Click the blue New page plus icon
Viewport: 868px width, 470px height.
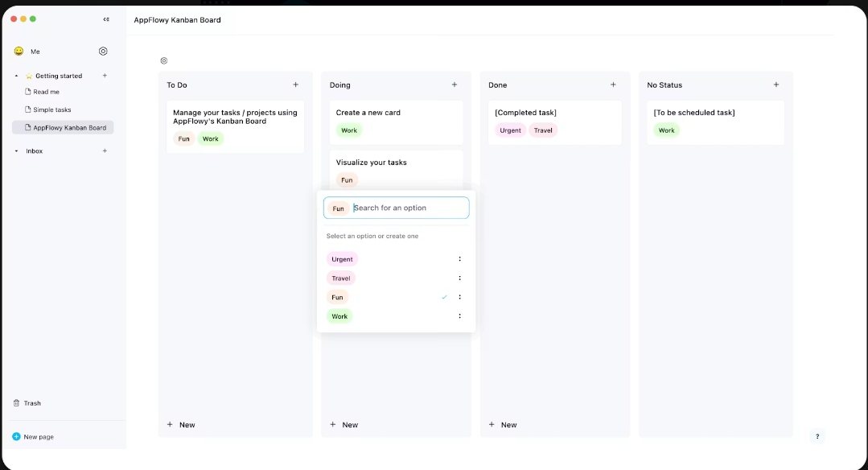(x=16, y=437)
